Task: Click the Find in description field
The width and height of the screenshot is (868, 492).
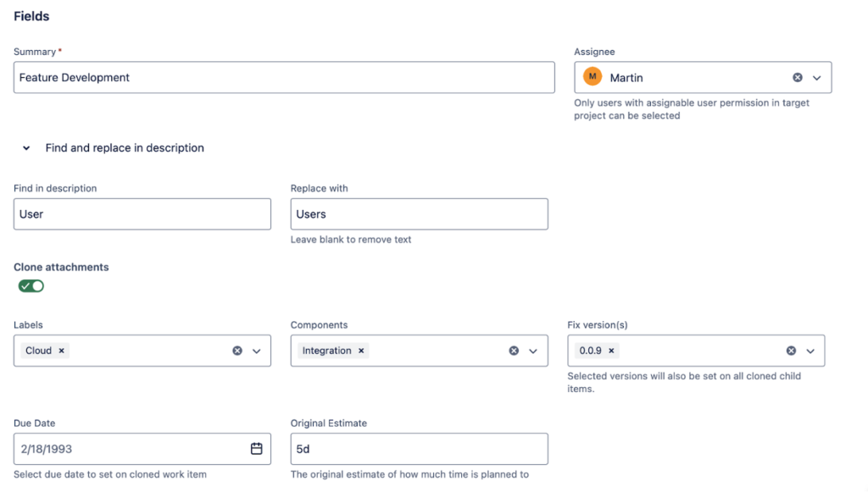Action: tap(142, 213)
